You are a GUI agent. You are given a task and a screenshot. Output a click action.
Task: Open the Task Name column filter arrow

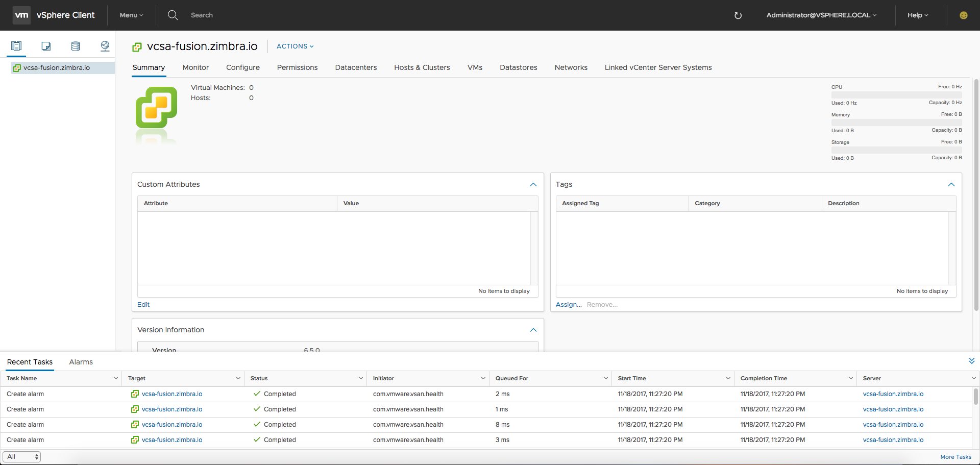coord(115,379)
